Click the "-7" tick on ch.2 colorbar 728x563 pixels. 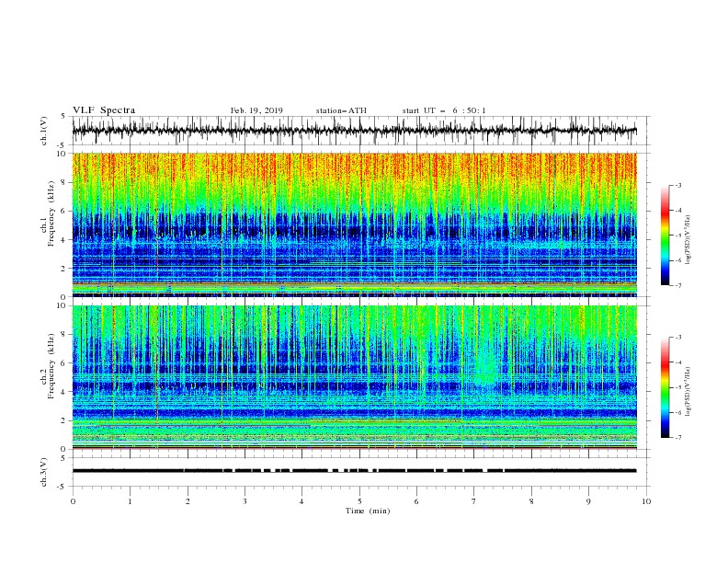[x=677, y=438]
